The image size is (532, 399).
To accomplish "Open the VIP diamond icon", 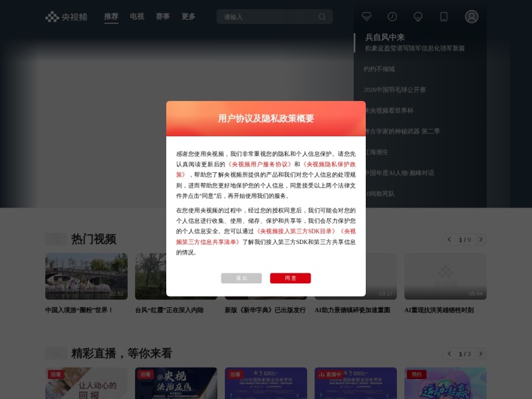I will (366, 16).
